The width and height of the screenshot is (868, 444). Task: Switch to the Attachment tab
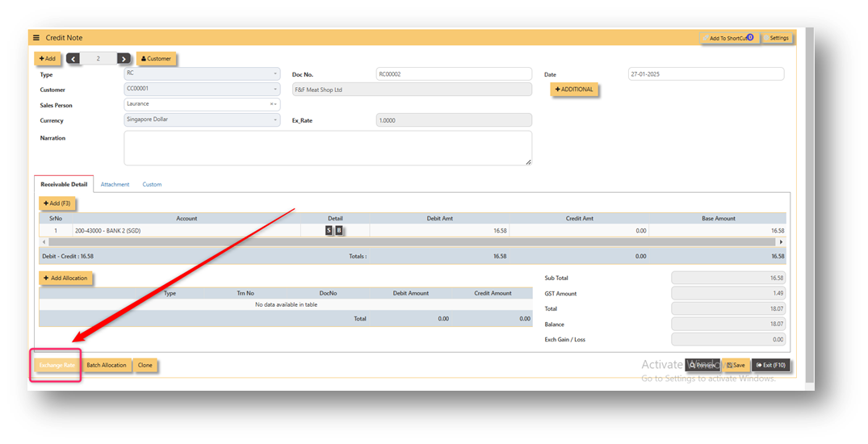115,184
